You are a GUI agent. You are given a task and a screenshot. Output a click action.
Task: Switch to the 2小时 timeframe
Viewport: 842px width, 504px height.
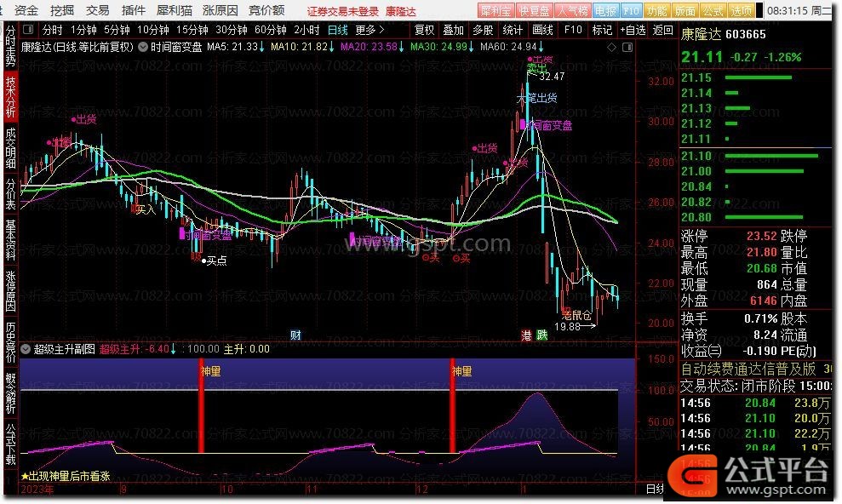click(x=306, y=30)
